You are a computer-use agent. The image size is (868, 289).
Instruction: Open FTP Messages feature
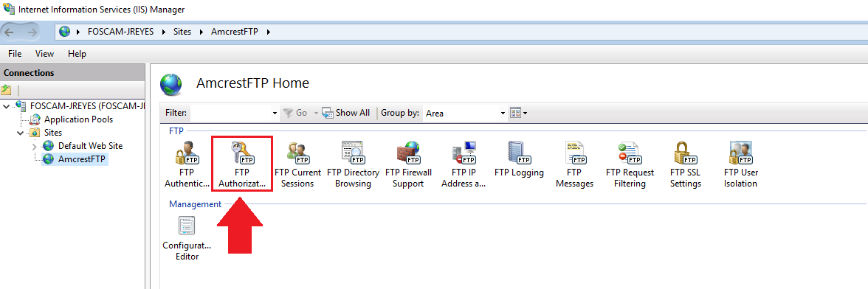click(x=574, y=164)
